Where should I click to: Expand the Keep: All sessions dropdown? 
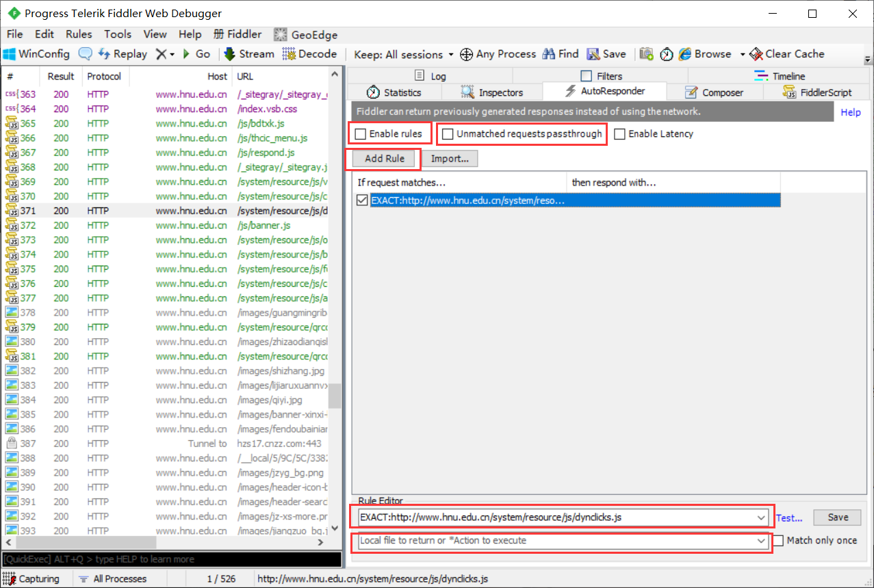coord(450,55)
